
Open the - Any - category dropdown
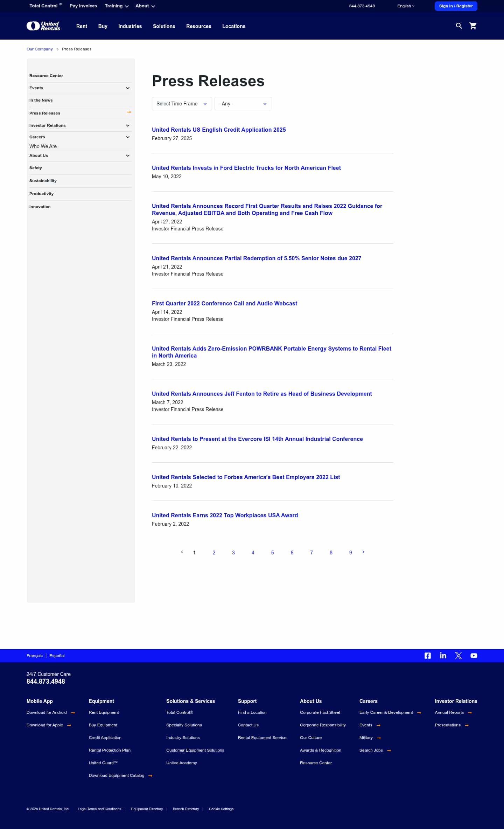coord(243,104)
